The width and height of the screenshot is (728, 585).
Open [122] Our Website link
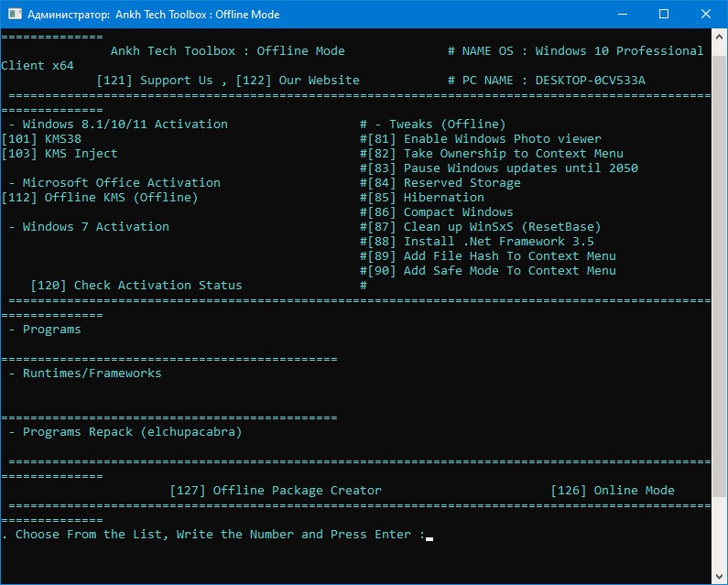298,81
